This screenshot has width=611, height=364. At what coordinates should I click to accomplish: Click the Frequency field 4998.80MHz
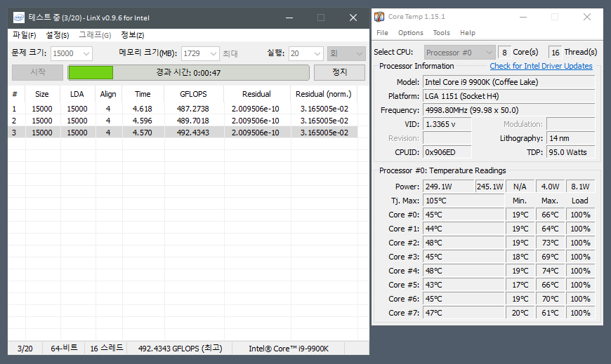pyautogui.click(x=509, y=110)
